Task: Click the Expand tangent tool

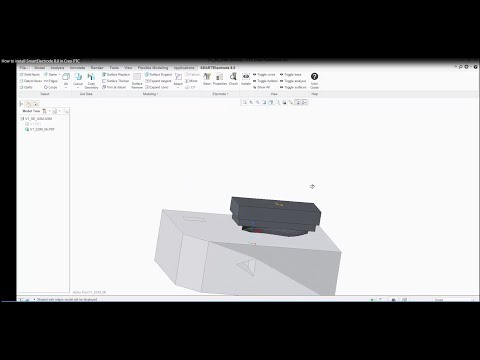Action: point(158,81)
